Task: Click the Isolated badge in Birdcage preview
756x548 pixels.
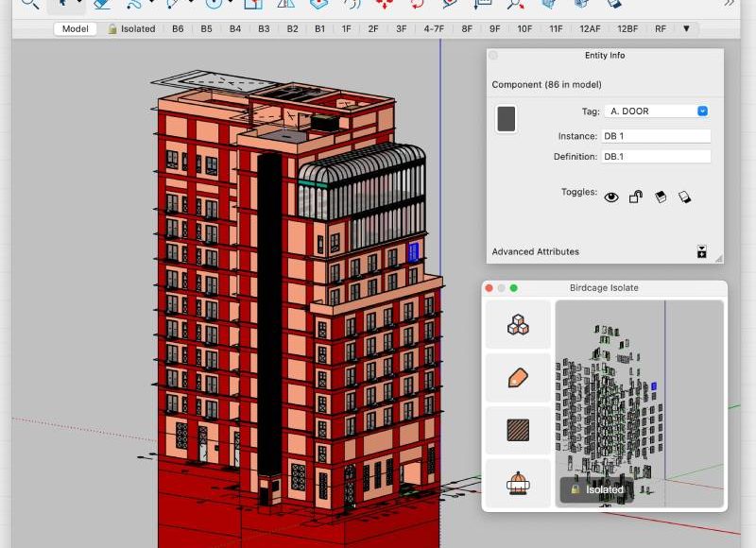Action: click(x=596, y=489)
